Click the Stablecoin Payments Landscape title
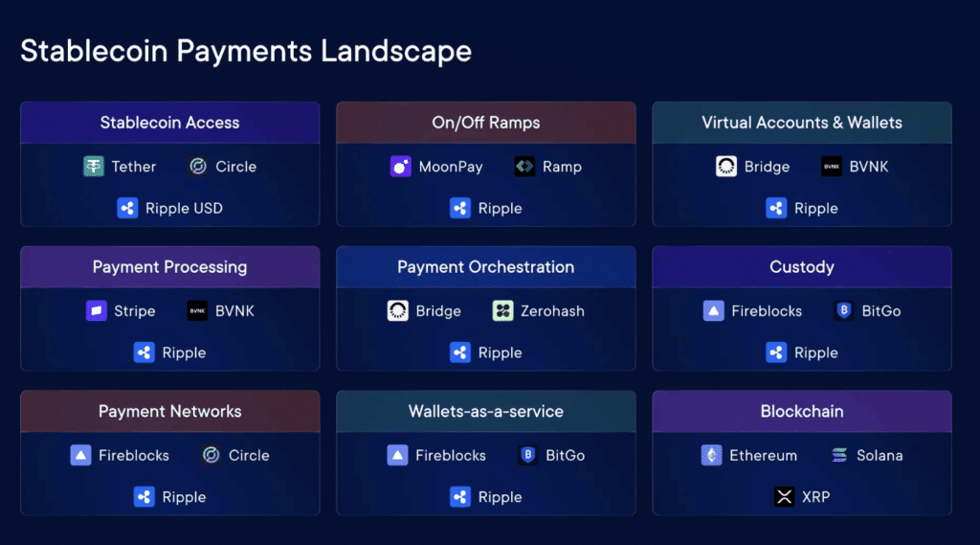Viewport: 980px width, 545px height. pyautogui.click(x=246, y=51)
